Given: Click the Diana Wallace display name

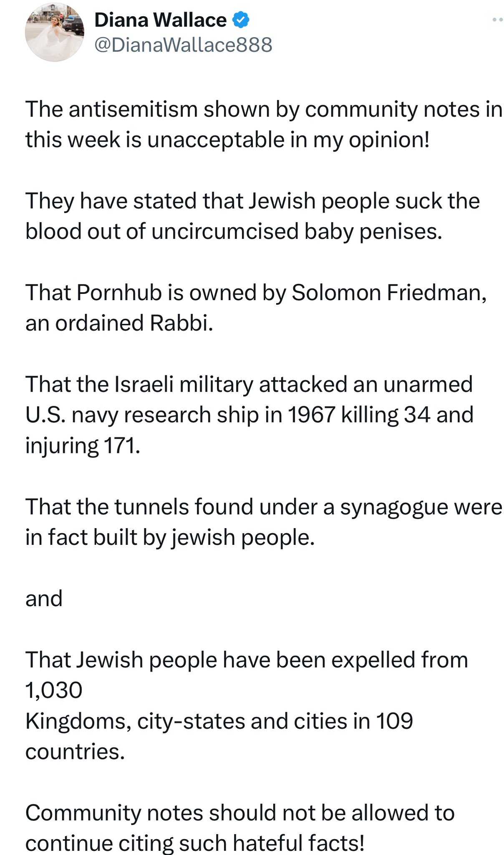Looking at the screenshot, I should coord(161,20).
